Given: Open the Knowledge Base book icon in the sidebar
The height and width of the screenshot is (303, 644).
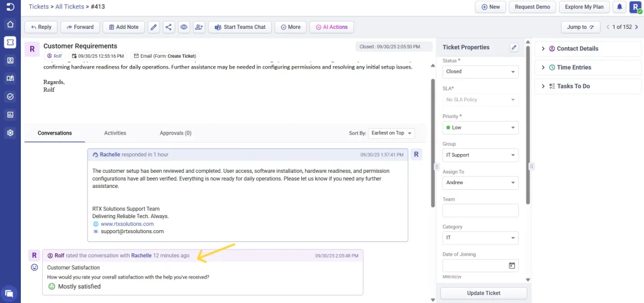Looking at the screenshot, I should tap(10, 79).
